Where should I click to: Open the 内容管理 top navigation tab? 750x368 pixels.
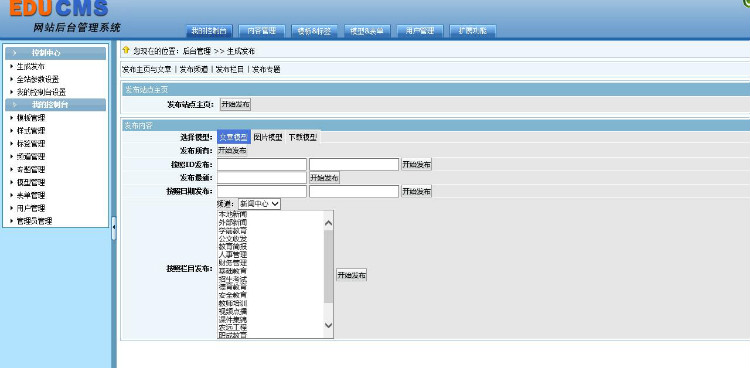click(261, 31)
